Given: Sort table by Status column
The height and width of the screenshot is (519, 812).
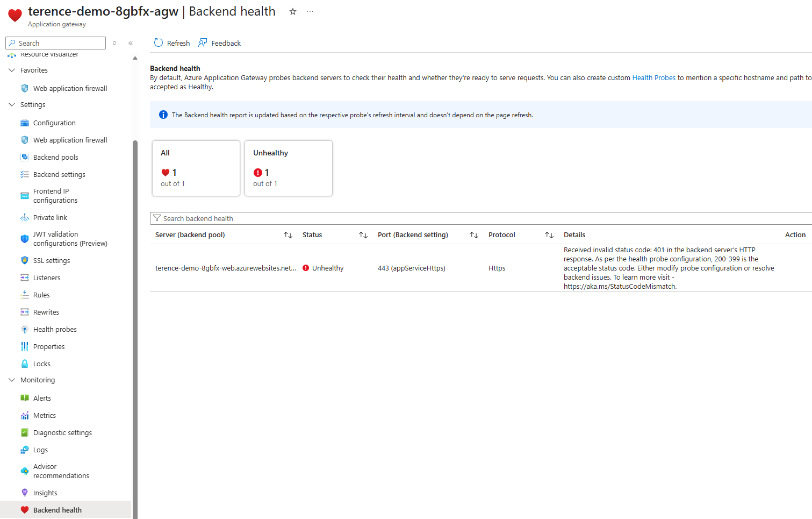Looking at the screenshot, I should click(363, 235).
